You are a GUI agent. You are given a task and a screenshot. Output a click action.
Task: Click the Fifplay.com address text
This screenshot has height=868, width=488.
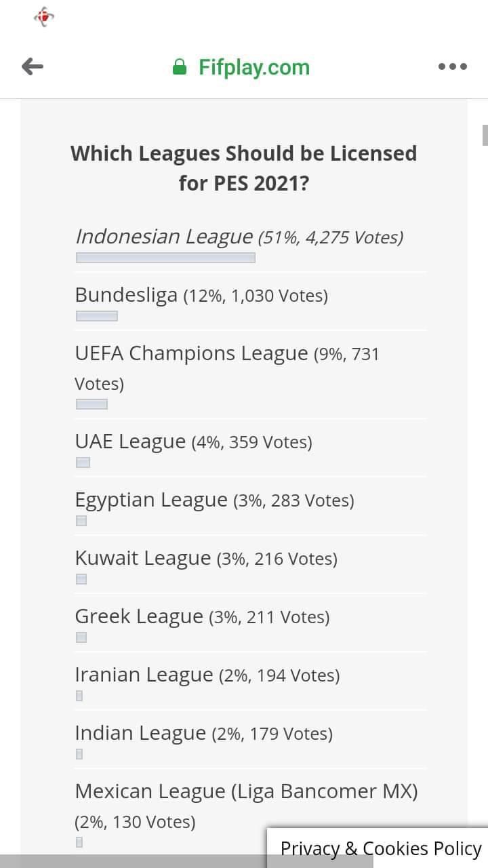click(x=254, y=67)
